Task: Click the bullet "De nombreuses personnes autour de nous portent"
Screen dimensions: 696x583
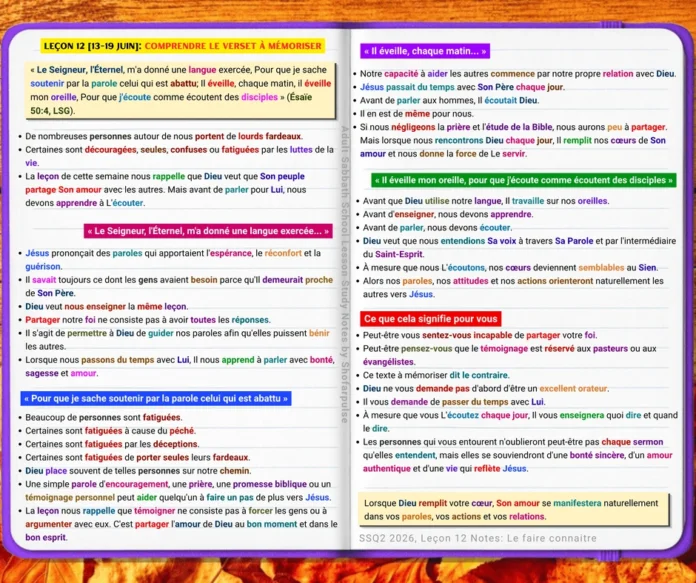Action: pyautogui.click(x=164, y=136)
